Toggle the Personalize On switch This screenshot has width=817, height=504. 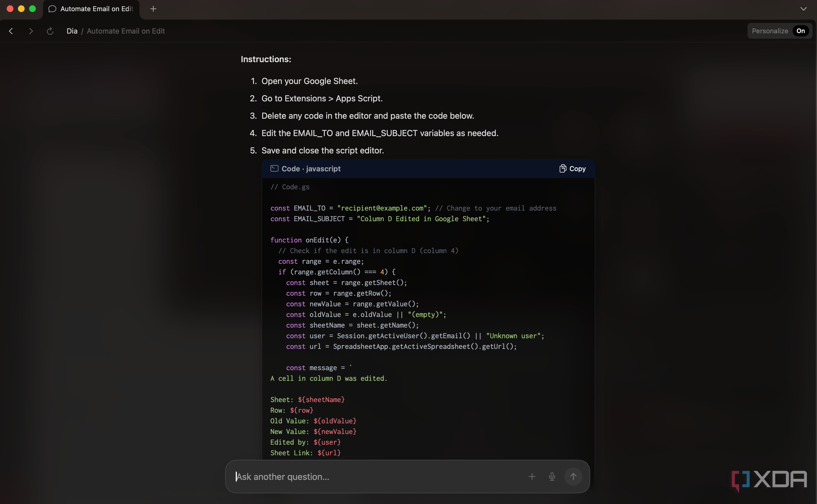click(x=801, y=31)
